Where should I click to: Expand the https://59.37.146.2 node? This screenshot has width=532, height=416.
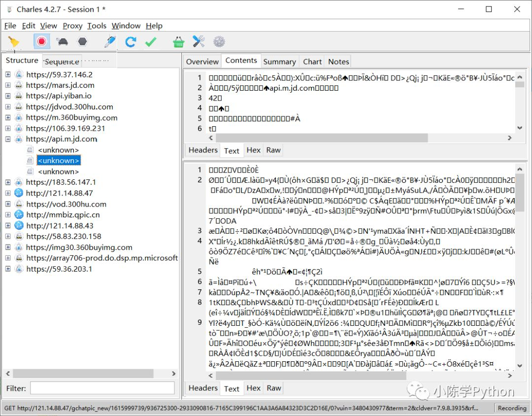tap(8, 74)
